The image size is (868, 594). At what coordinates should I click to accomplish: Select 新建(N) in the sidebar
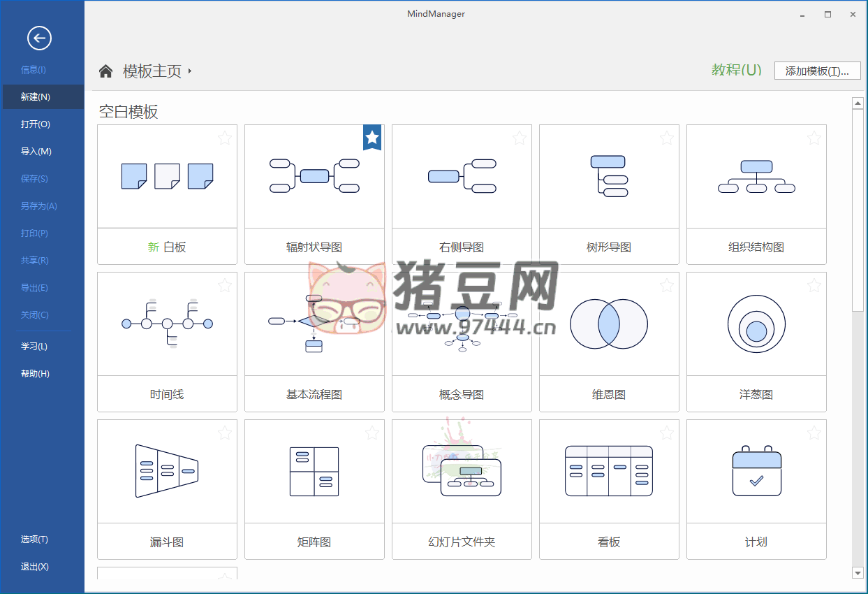click(43, 97)
